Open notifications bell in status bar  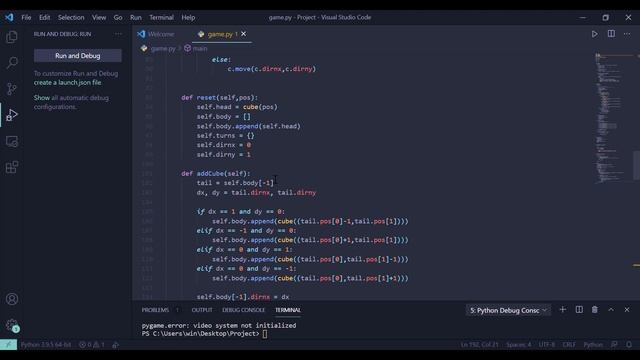pos(629,345)
